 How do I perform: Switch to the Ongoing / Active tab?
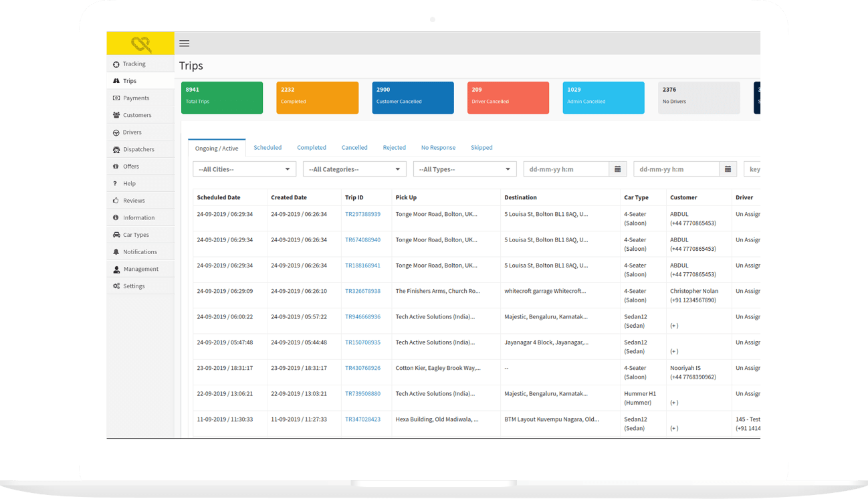pyautogui.click(x=217, y=148)
